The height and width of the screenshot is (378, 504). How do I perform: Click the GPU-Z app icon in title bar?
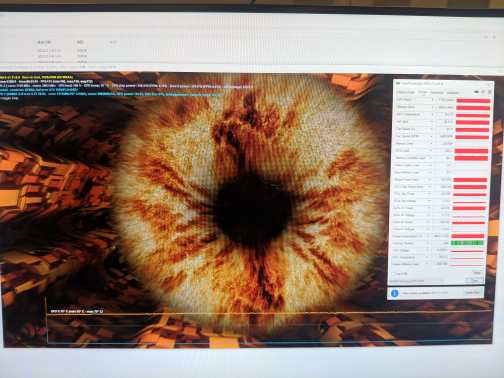click(x=397, y=83)
